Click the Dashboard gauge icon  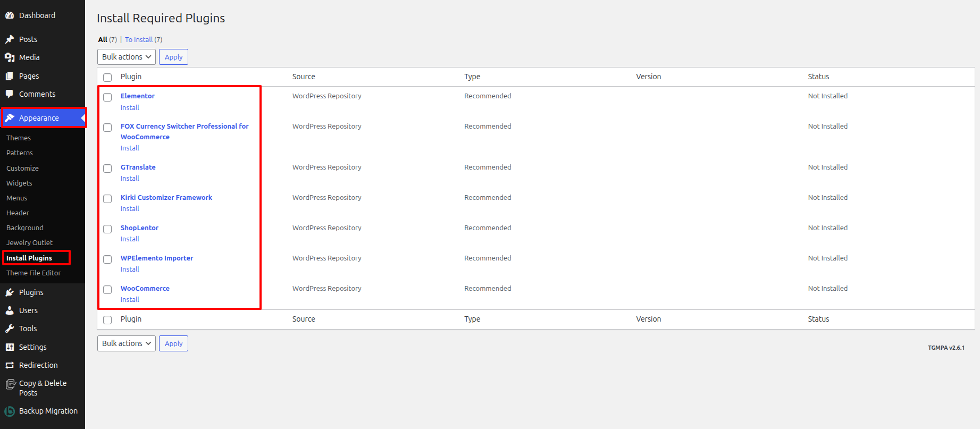10,15
